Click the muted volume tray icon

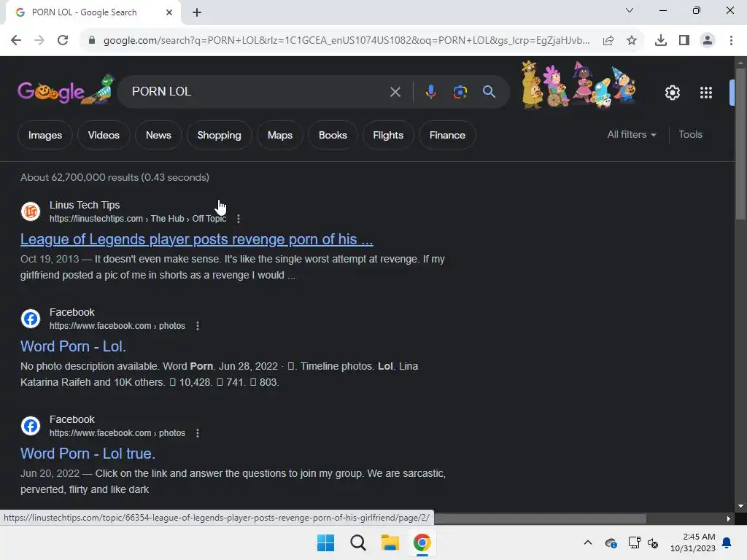[653, 542]
